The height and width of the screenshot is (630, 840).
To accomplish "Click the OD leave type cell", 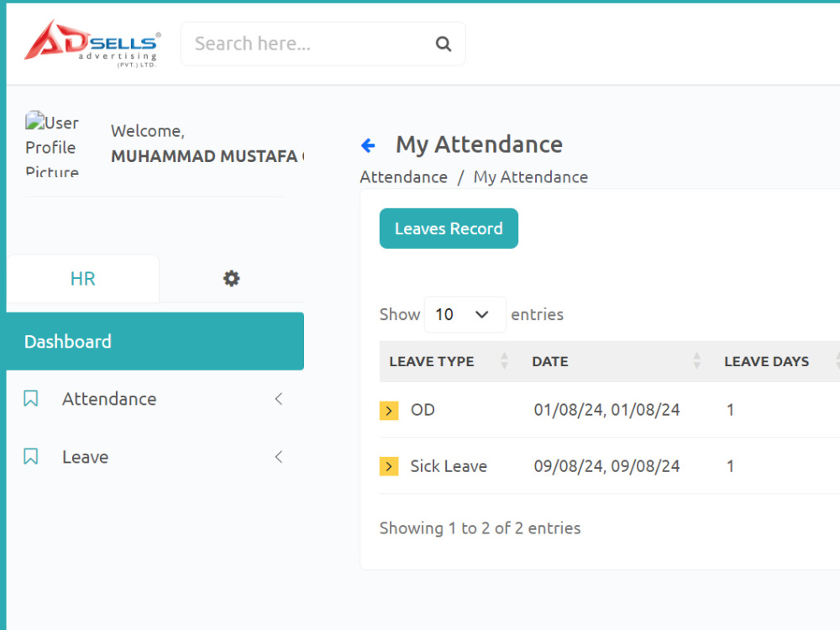I will [x=423, y=410].
